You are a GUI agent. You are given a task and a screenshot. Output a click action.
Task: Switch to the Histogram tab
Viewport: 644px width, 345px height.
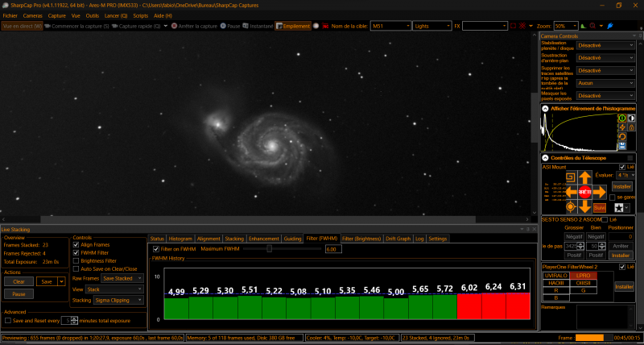point(180,239)
